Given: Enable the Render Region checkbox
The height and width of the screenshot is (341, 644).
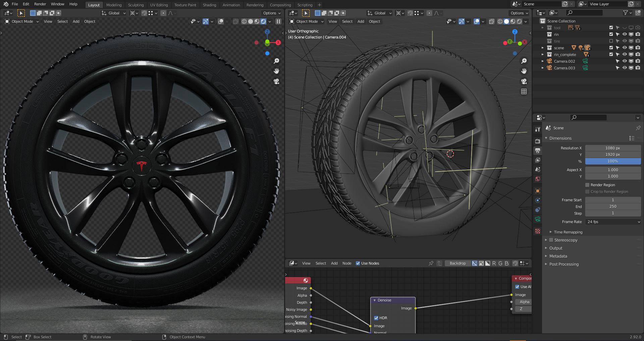Looking at the screenshot, I should click(x=587, y=185).
